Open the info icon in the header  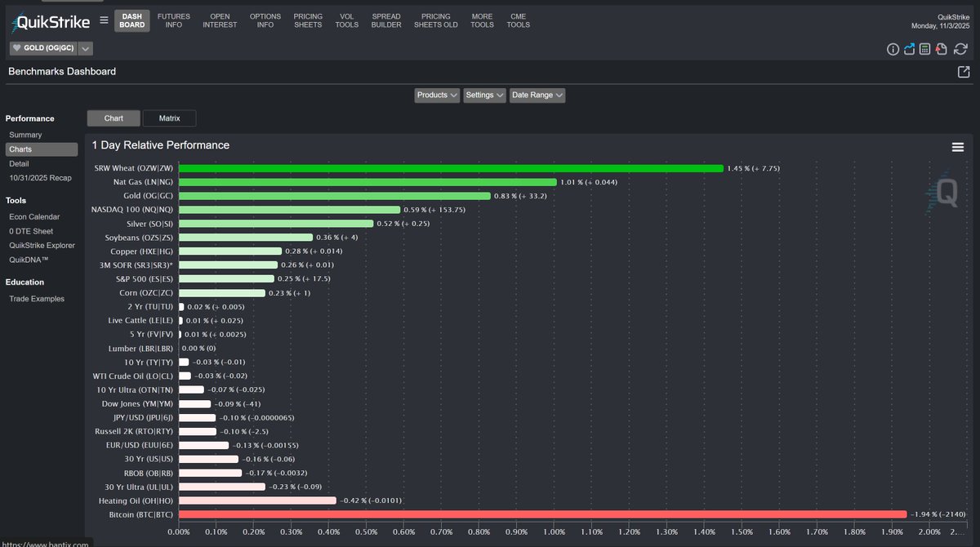tap(893, 49)
